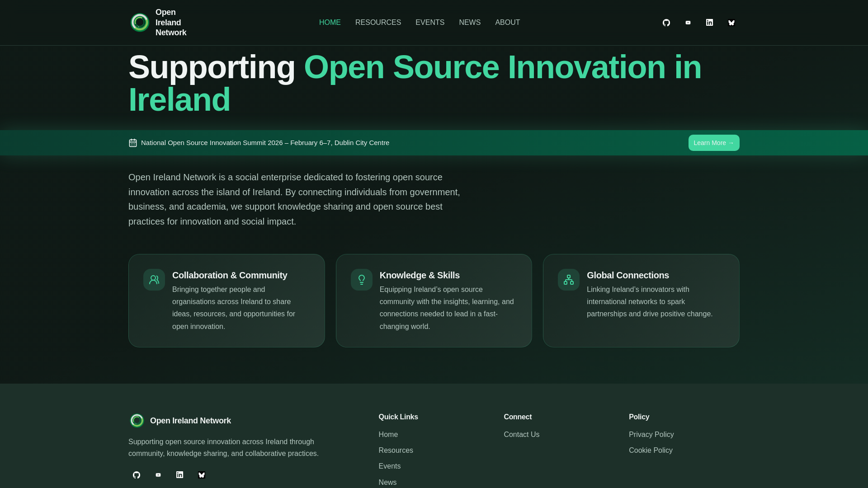
Task: Click the lightbulb icon on Knowledge & Skills card
Action: pos(361,279)
